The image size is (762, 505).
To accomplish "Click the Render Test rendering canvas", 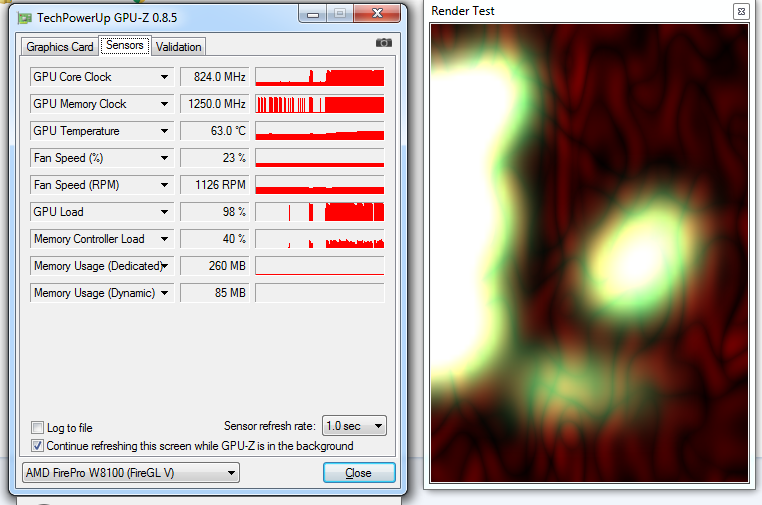I will pos(589,253).
